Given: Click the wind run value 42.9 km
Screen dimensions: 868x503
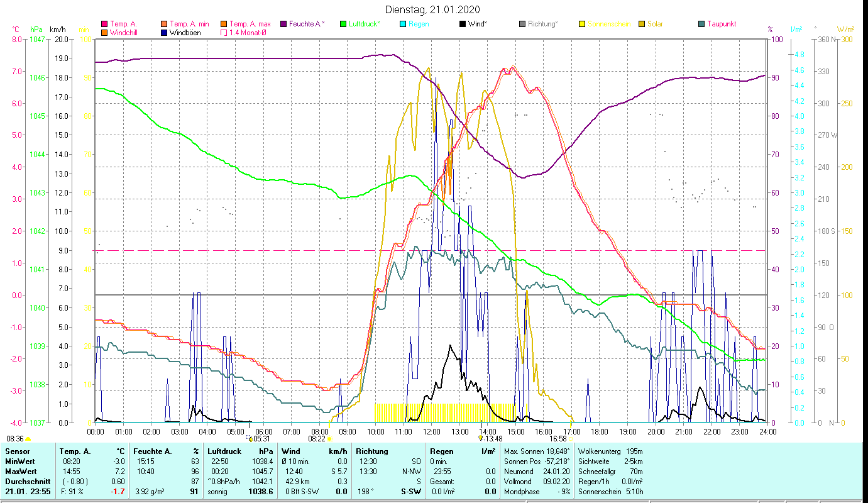Looking at the screenshot, I should [x=297, y=482].
